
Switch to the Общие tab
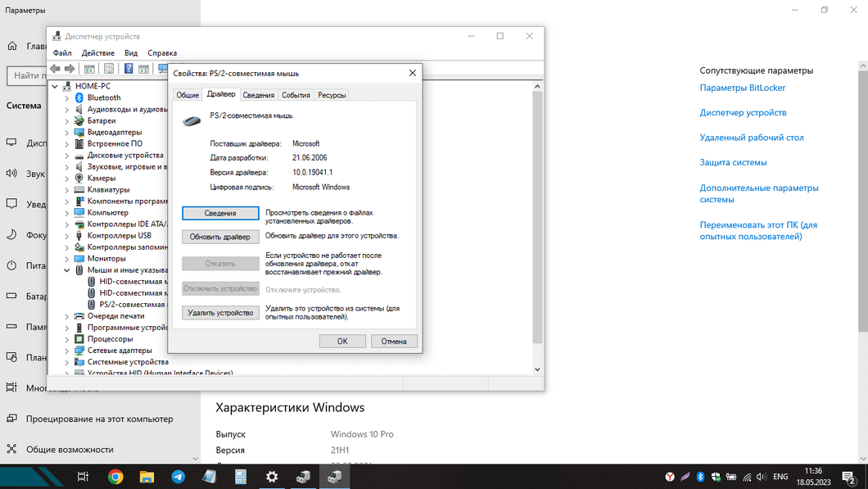[188, 95]
